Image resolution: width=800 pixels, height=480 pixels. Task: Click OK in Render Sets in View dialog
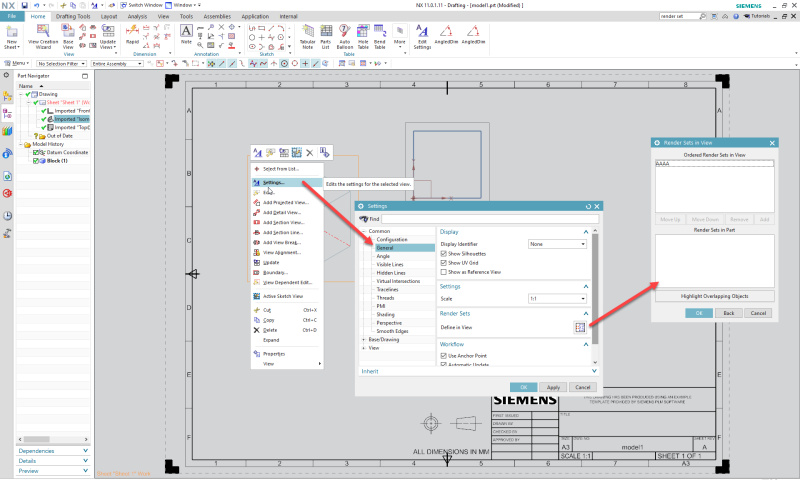699,313
